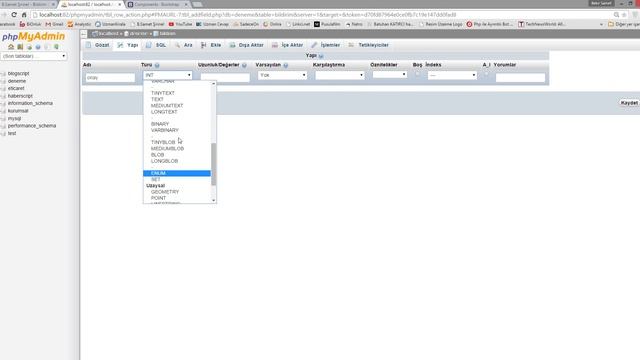
Task: Select POINT in the type list
Action: [177, 198]
